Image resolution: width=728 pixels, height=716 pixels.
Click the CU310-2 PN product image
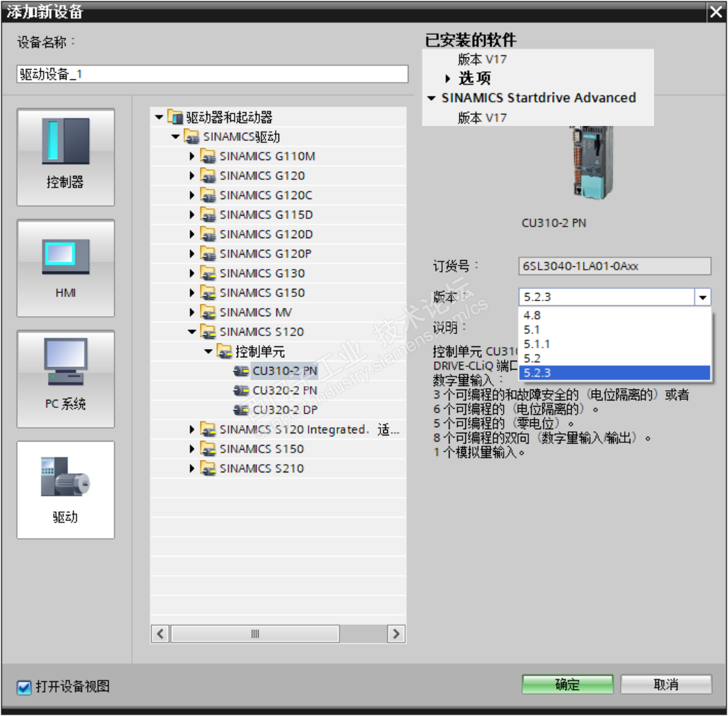(x=591, y=163)
